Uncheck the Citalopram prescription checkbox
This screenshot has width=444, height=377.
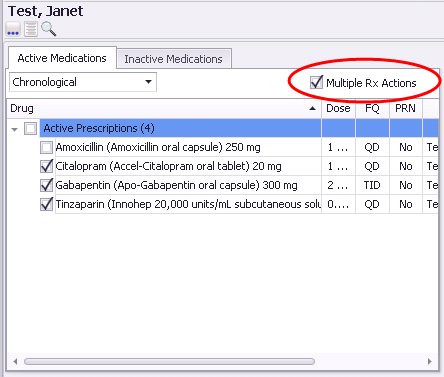[46, 166]
